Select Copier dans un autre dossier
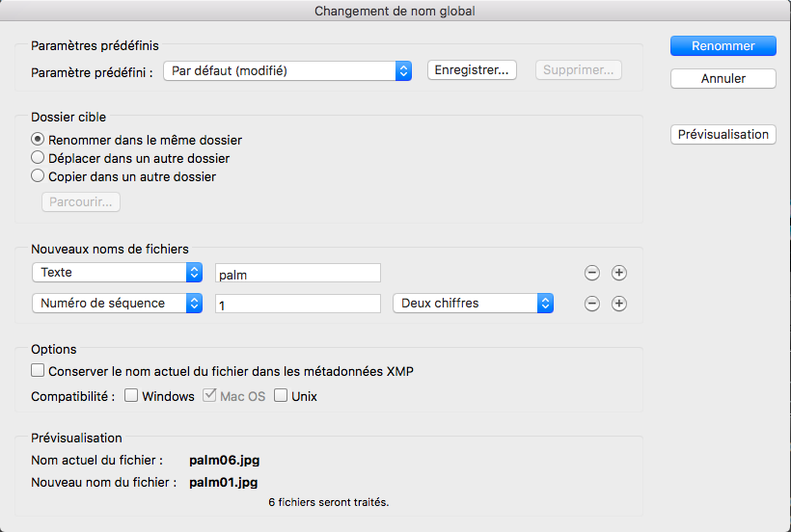 [x=39, y=176]
